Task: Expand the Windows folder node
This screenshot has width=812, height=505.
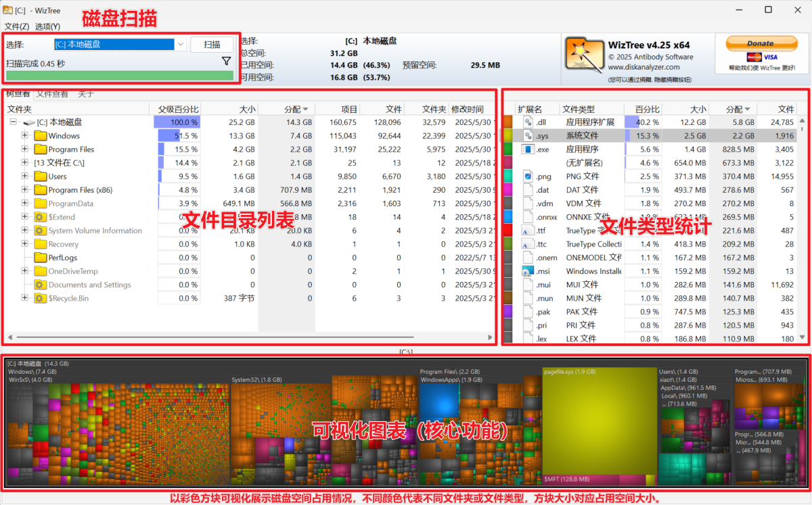Action: click(25, 136)
